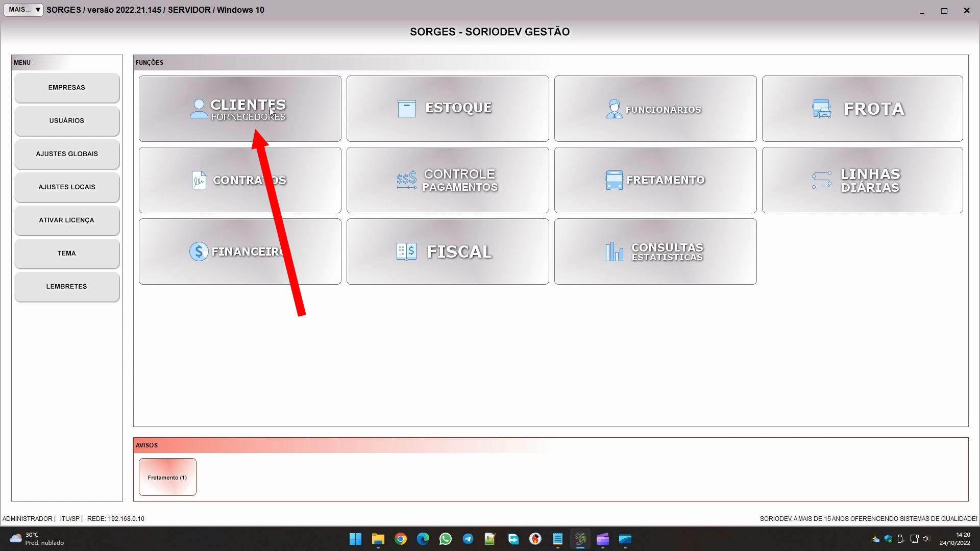Click the Financeiro dollar coin icon
The height and width of the screenshot is (551, 980).
[199, 252]
